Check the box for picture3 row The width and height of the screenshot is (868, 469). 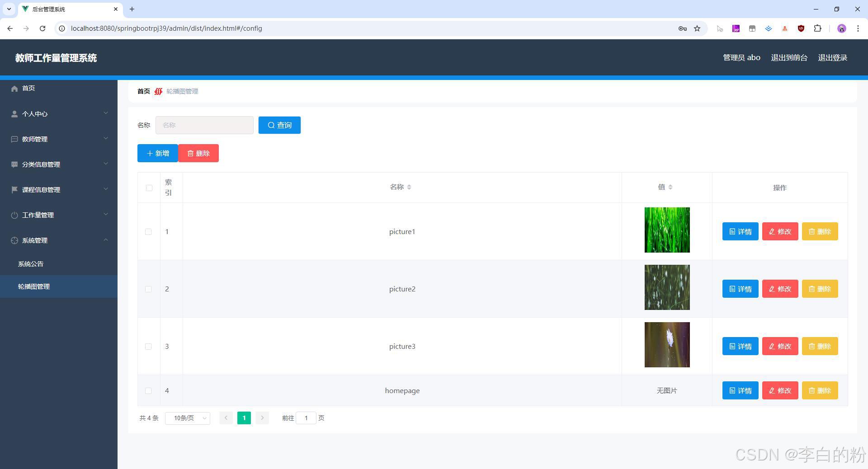pyautogui.click(x=148, y=347)
